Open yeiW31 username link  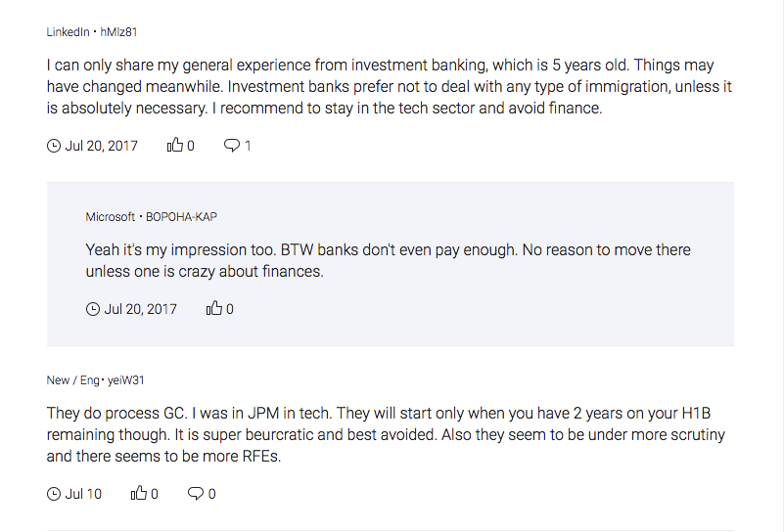126,380
